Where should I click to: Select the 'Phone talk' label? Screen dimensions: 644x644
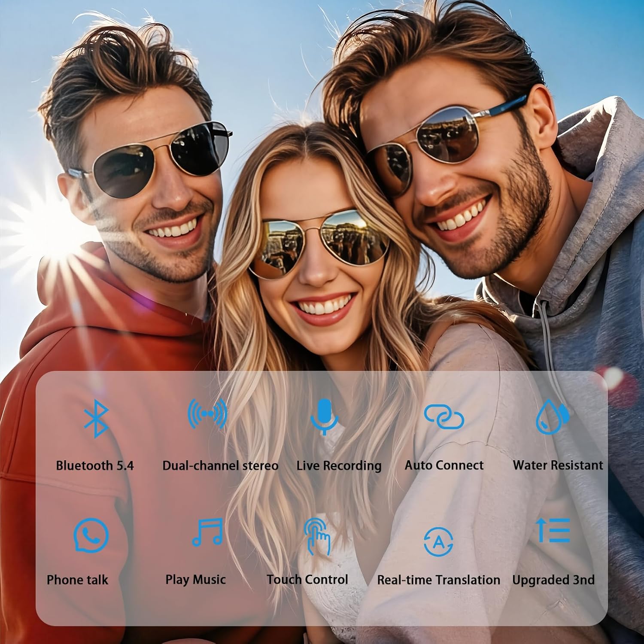[x=77, y=580]
